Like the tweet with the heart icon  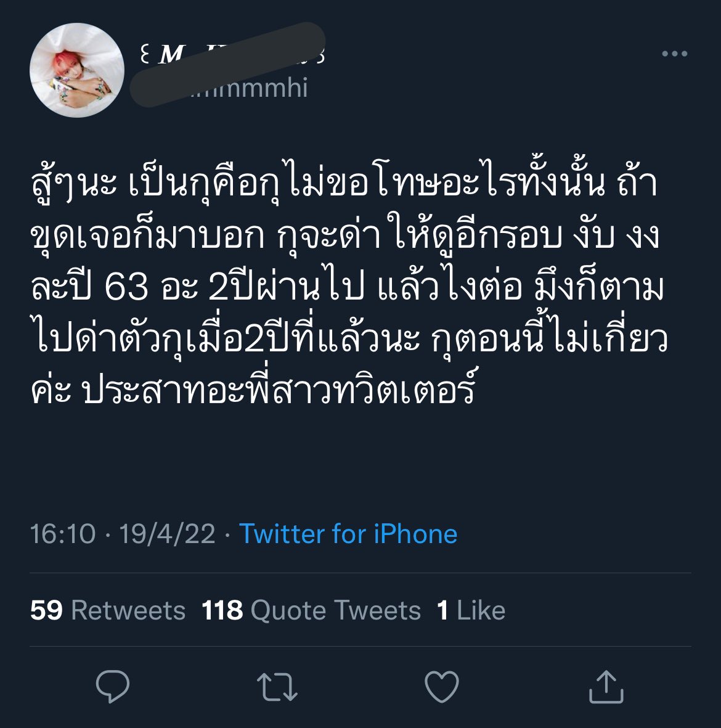click(x=441, y=686)
